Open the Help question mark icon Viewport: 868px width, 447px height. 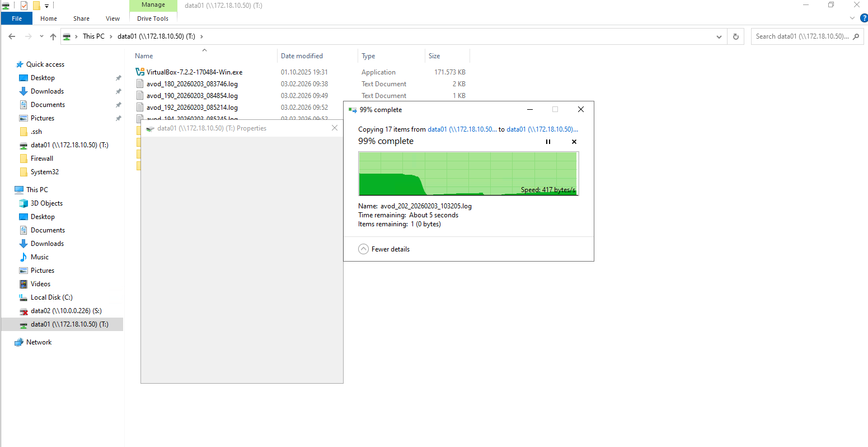(864, 18)
